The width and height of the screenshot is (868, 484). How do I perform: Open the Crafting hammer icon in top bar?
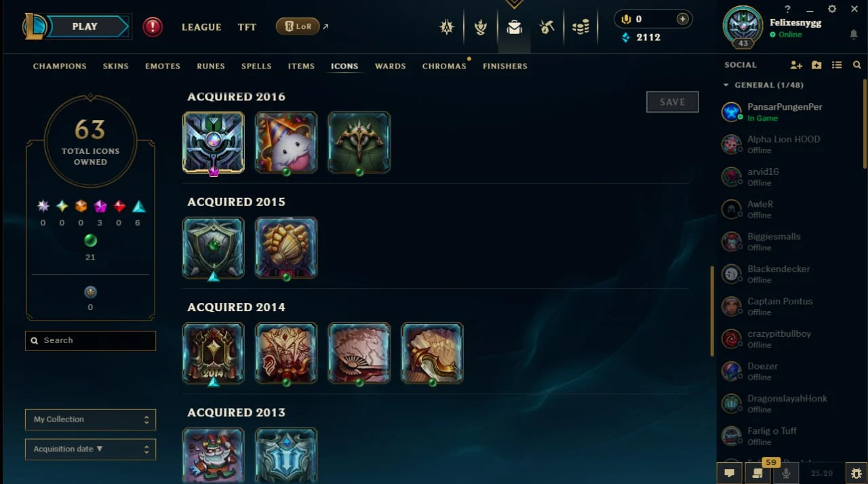(x=547, y=27)
